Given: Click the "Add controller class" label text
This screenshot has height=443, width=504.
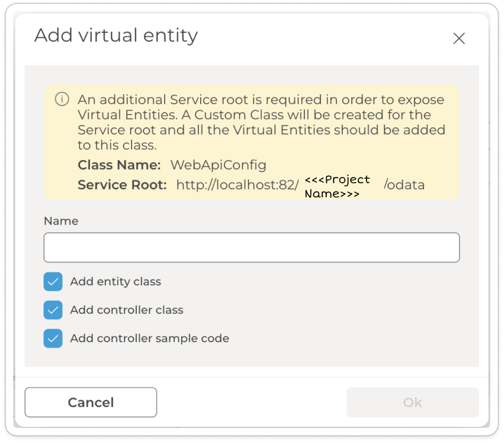Looking at the screenshot, I should [x=127, y=310].
